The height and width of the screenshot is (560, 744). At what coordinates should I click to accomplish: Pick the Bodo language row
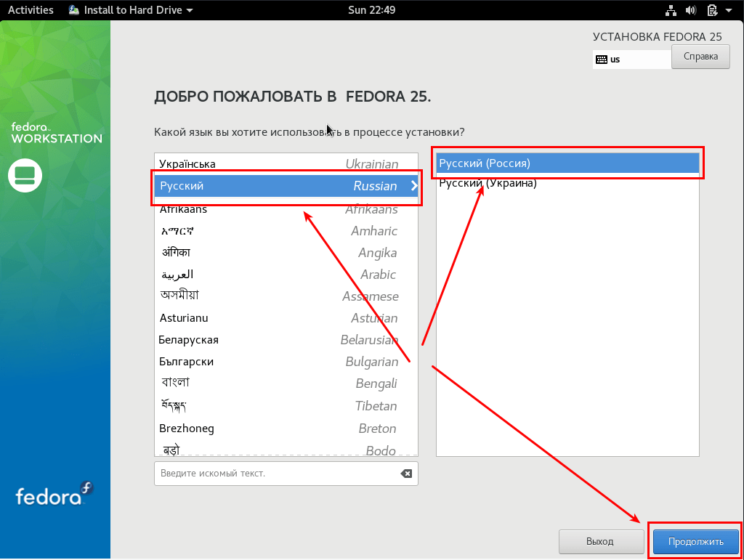coord(286,448)
